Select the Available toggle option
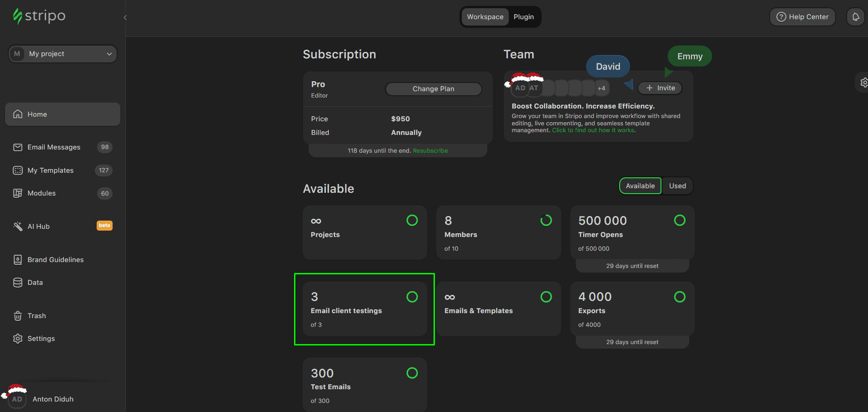The width and height of the screenshot is (868, 412). [x=640, y=186]
